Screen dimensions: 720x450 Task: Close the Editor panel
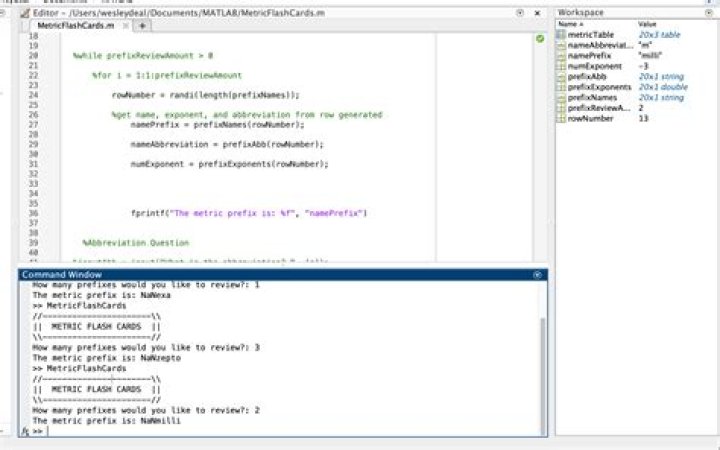[x=537, y=13]
